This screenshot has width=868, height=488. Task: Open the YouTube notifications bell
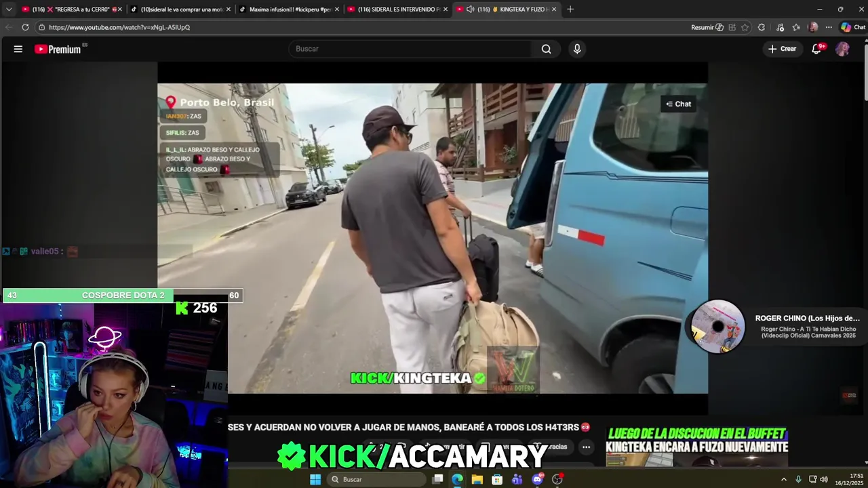[x=817, y=49]
